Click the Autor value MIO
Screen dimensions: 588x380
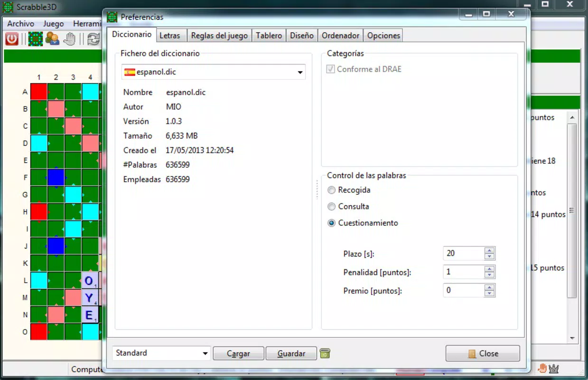[x=174, y=107]
